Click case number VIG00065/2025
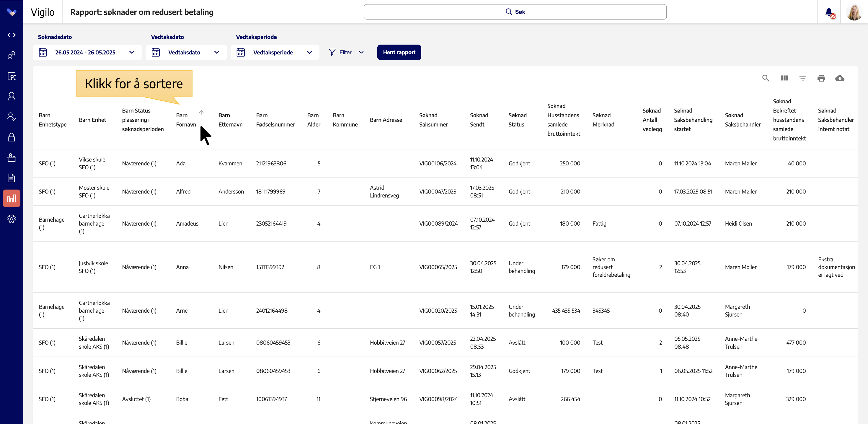 pos(438,267)
